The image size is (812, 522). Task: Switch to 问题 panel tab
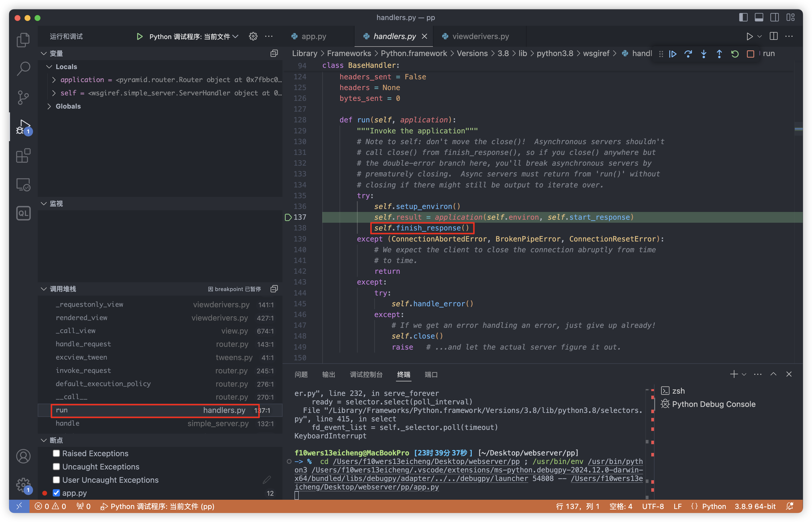pyautogui.click(x=301, y=374)
